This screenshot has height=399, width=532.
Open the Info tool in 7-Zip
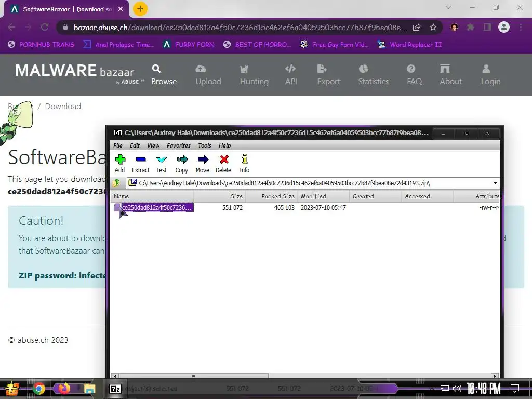click(244, 164)
